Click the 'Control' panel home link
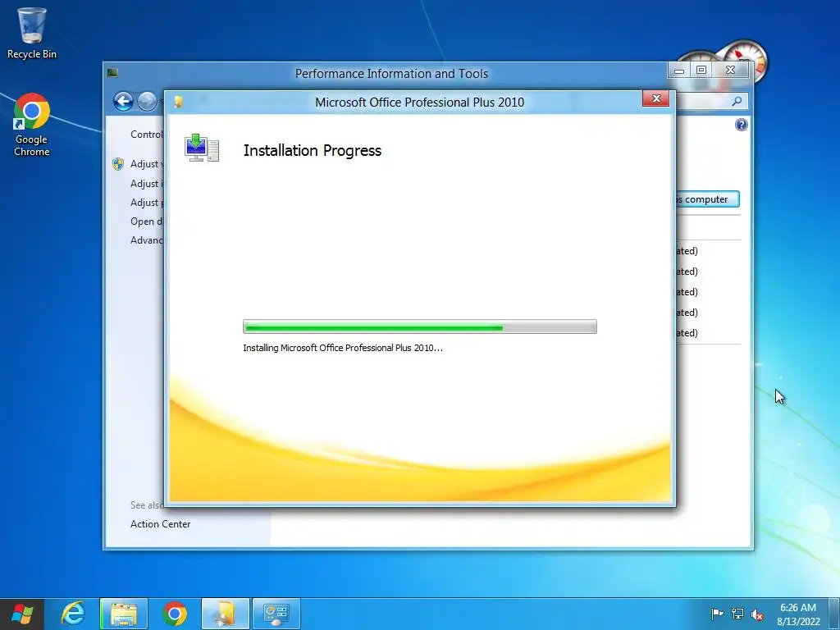Screen dimensions: 840x630 click(147, 135)
